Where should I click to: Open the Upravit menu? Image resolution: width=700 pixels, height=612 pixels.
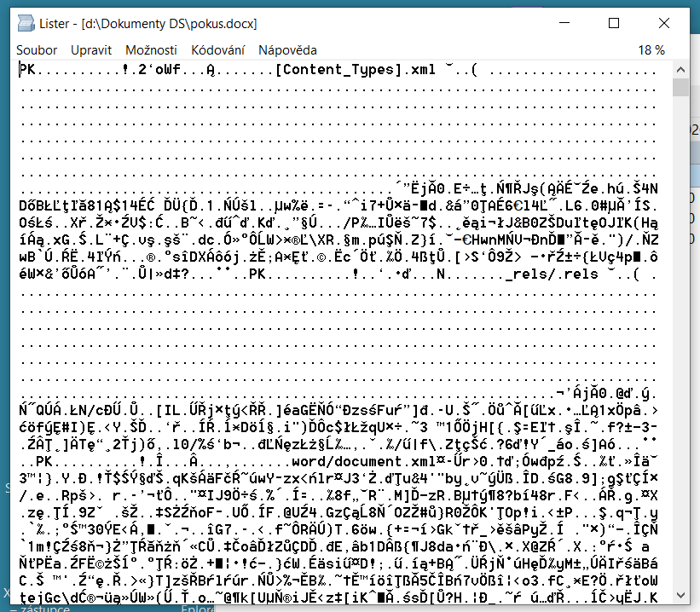pos(91,50)
